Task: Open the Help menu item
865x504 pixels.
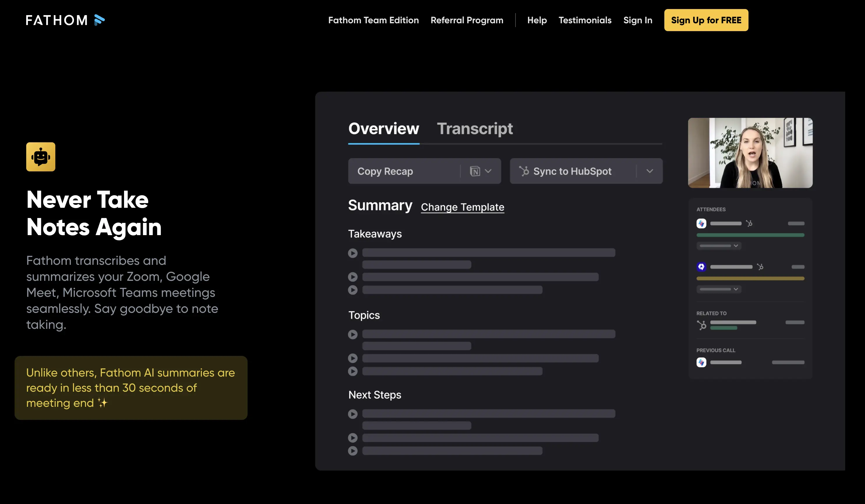Action: click(537, 20)
